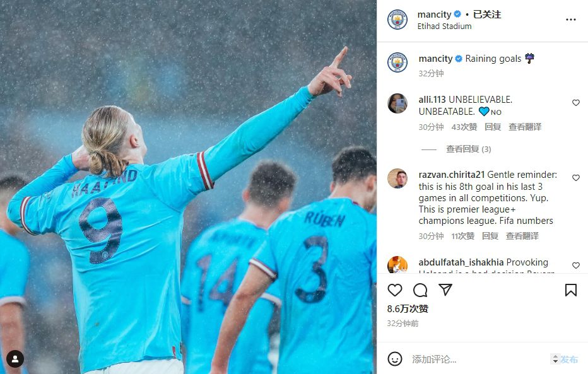Screen dimensions: 588x374
Task: View 8.6万次赞 likes list
Action: [x=408, y=309]
